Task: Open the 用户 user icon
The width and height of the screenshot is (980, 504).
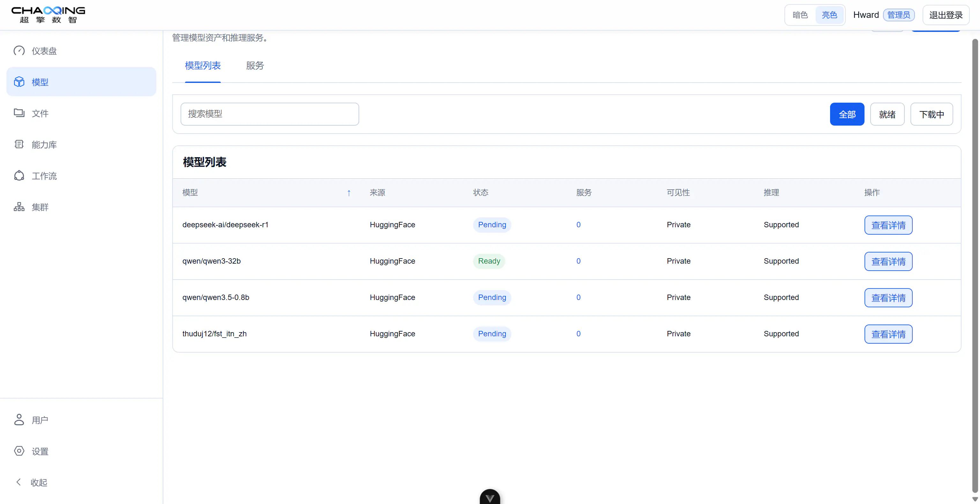Action: click(19, 420)
